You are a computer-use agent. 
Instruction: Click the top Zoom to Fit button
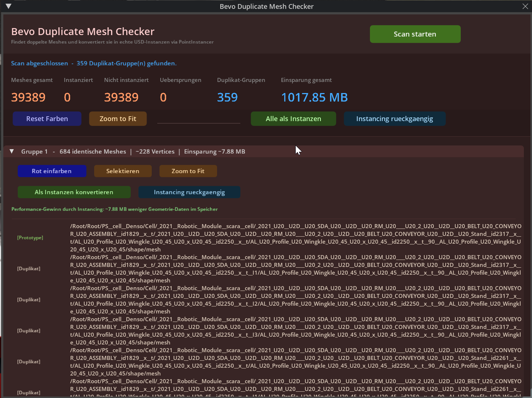click(x=118, y=119)
